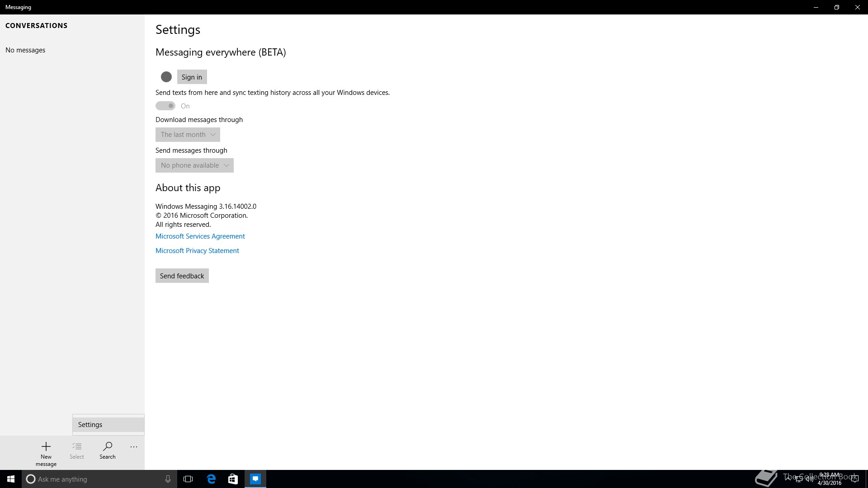
Task: Launch Microsoft Edge from taskbar
Action: (x=211, y=479)
